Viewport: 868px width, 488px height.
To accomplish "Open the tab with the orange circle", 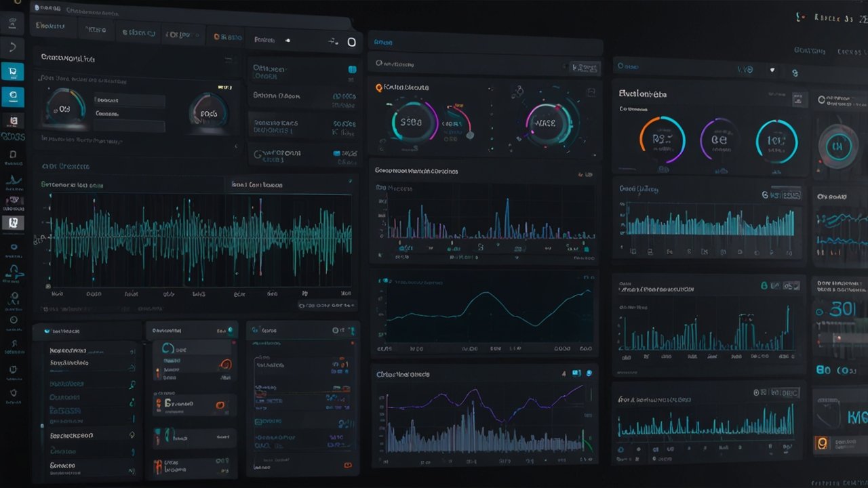I will coord(226,34).
